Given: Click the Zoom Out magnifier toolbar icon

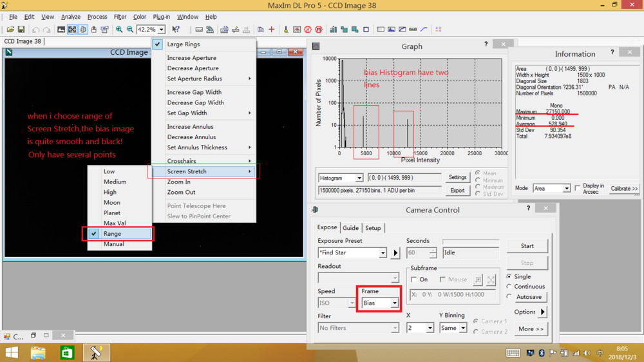Looking at the screenshot, I should coord(129,30).
